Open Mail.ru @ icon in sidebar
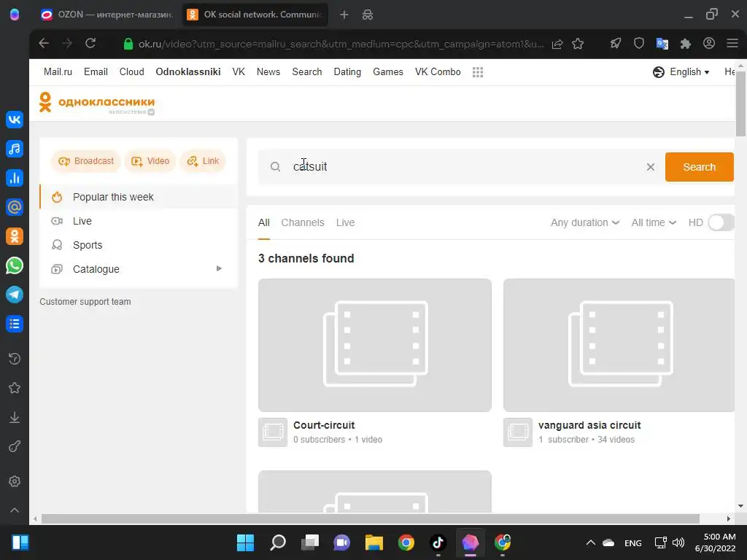747x560 pixels. pos(15,207)
